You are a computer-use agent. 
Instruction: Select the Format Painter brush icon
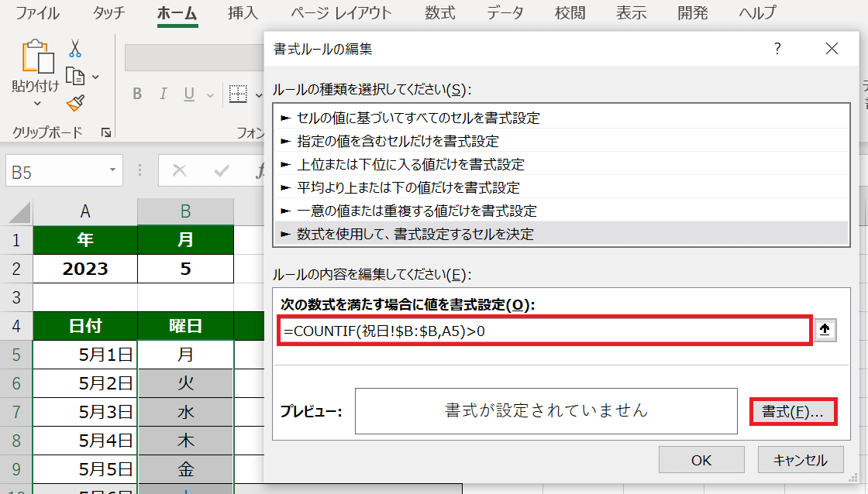75,103
